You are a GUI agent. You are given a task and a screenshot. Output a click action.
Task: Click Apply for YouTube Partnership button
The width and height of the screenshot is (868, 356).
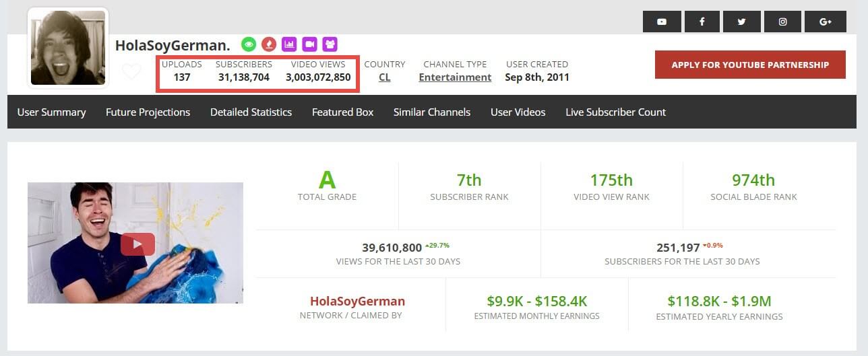[x=750, y=65]
